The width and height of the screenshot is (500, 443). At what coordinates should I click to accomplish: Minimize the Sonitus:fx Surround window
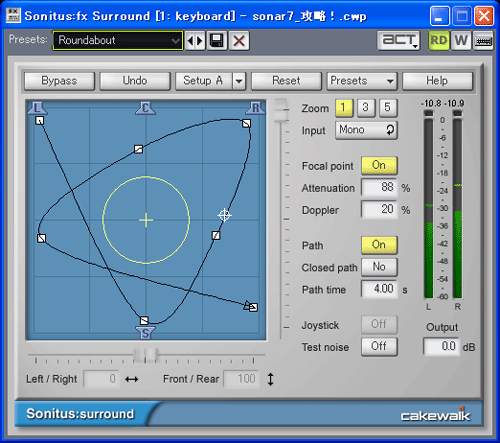tap(440, 16)
